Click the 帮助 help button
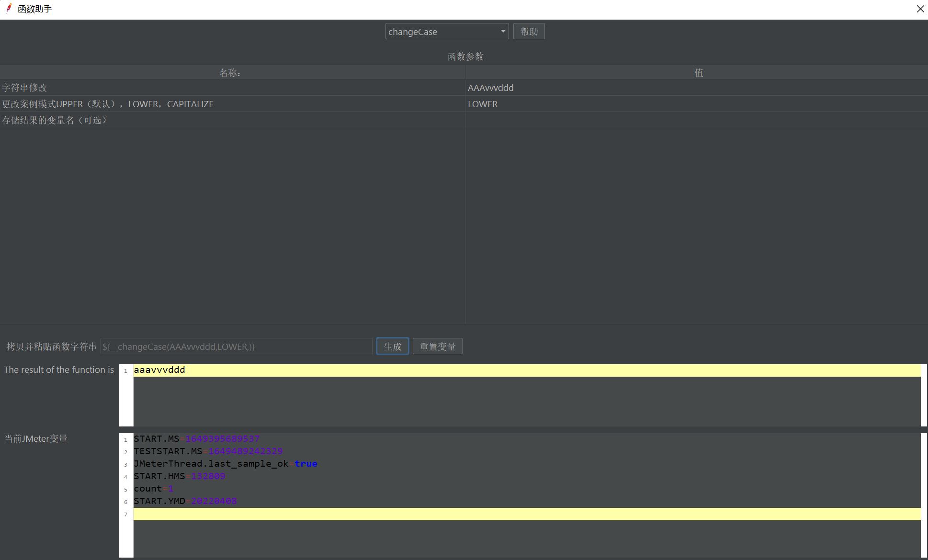Viewport: 928px width, 560px height. (529, 32)
